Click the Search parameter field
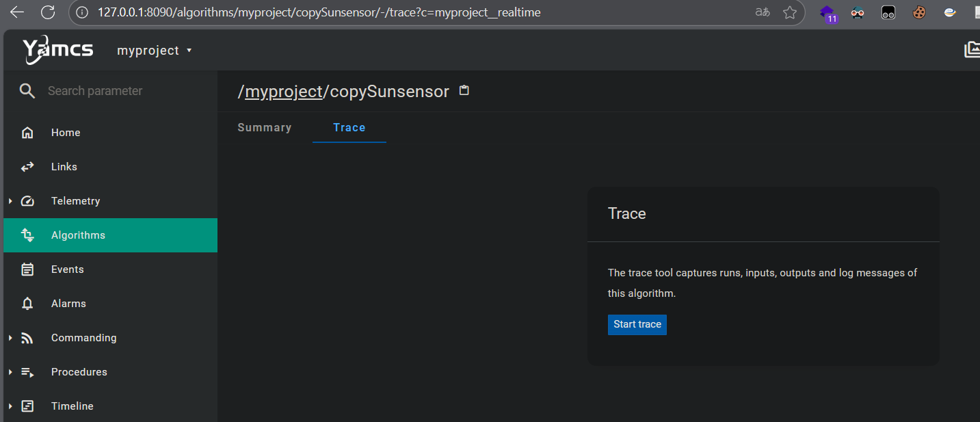 click(123, 91)
